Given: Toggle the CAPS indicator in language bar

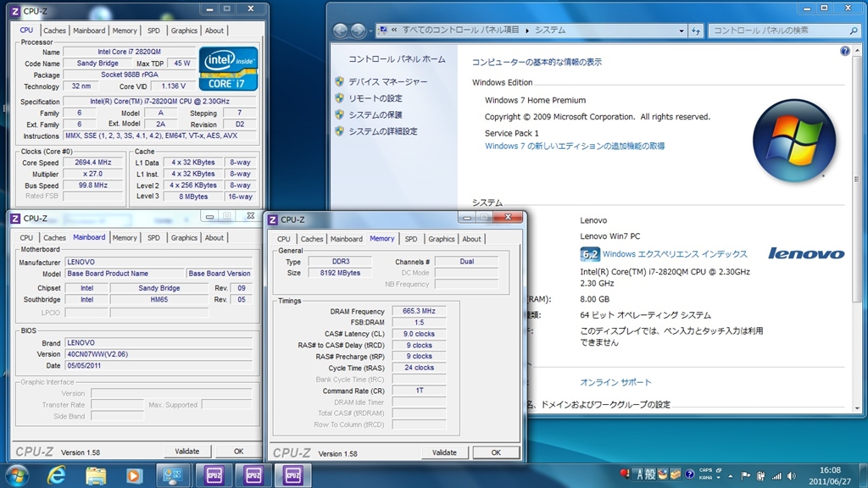Looking at the screenshot, I should pyautogui.click(x=706, y=469).
